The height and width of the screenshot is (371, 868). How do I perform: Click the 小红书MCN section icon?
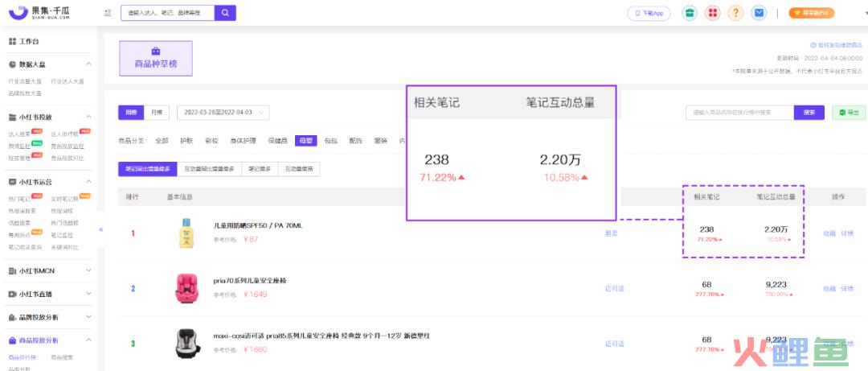point(13,270)
